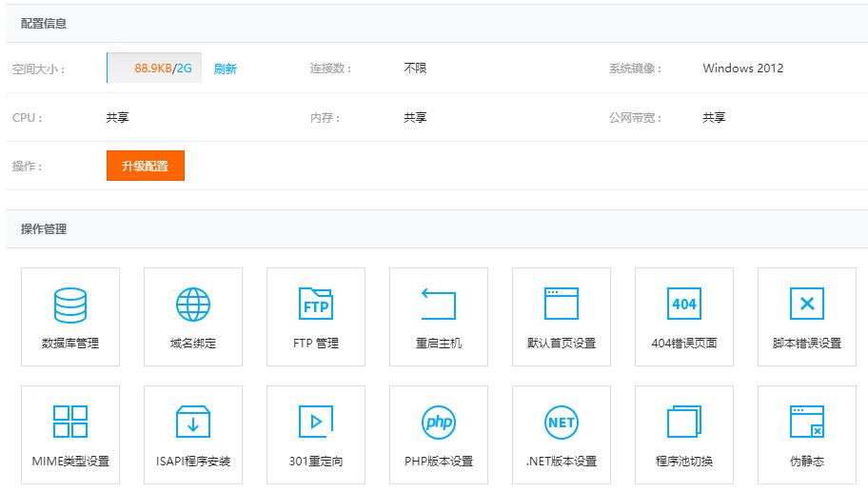Click the Windows 2012 system image value
This screenshot has height=492, width=868.
[x=743, y=69]
